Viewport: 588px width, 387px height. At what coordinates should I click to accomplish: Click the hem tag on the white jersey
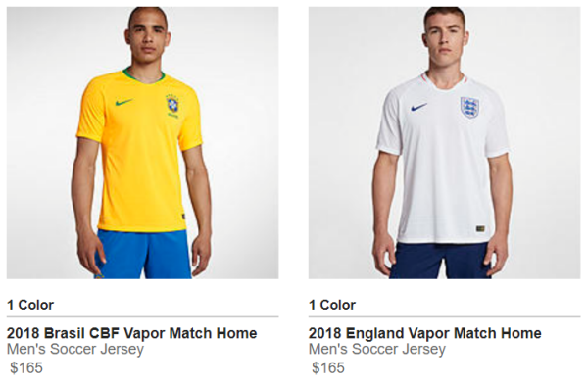point(479,228)
